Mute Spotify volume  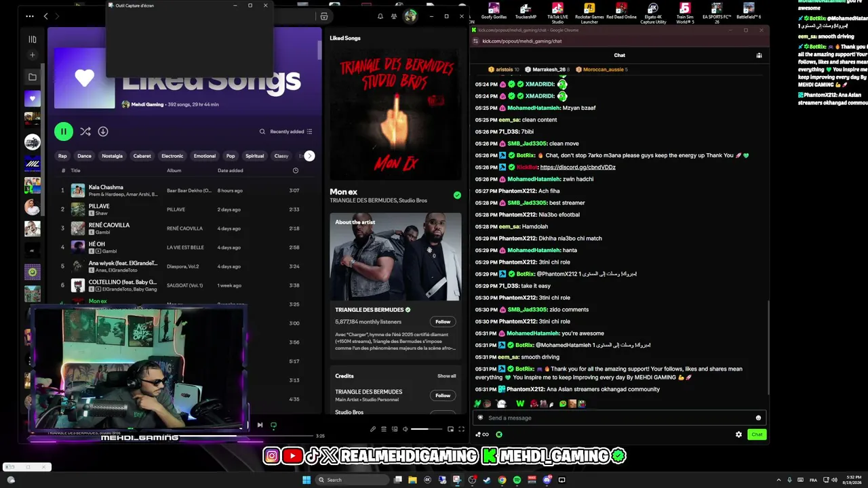pos(406,429)
